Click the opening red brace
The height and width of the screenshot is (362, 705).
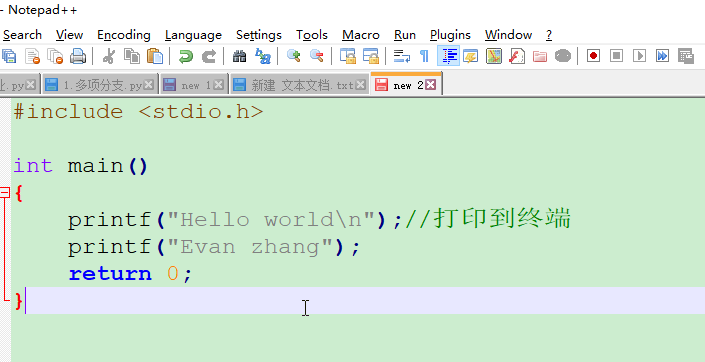(18, 193)
